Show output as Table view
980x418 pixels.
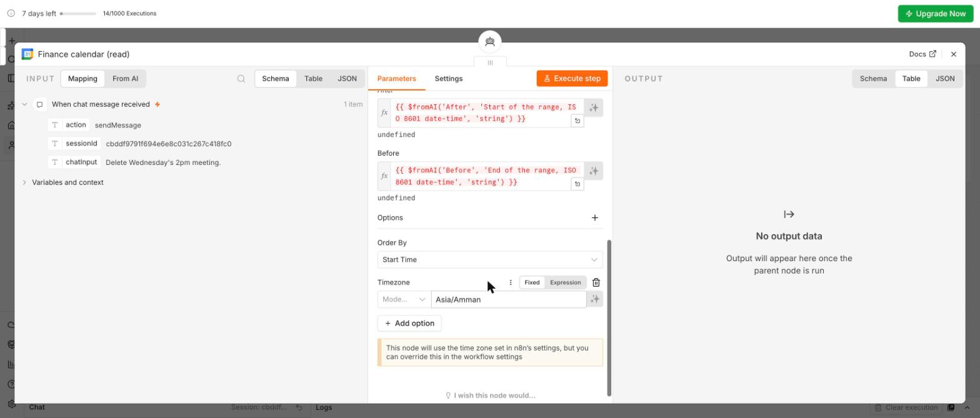pos(911,79)
